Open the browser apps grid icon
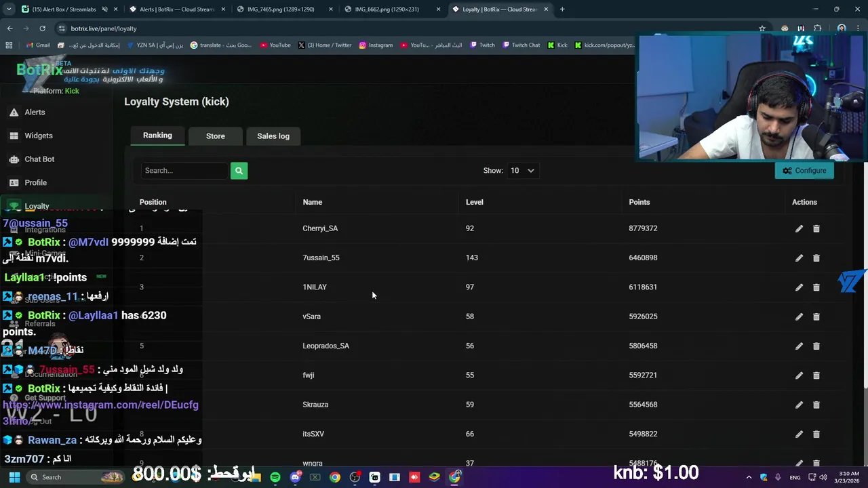 (9, 45)
